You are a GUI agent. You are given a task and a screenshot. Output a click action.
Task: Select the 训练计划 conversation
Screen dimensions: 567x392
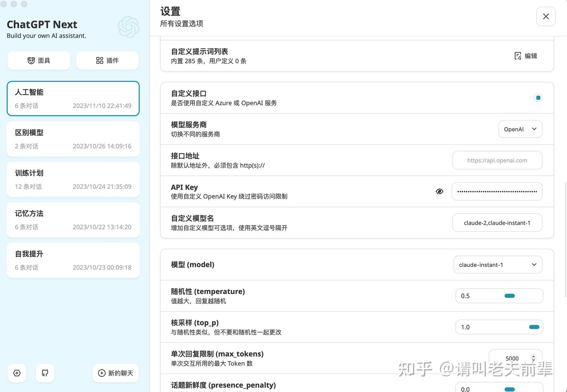pyautogui.click(x=73, y=179)
